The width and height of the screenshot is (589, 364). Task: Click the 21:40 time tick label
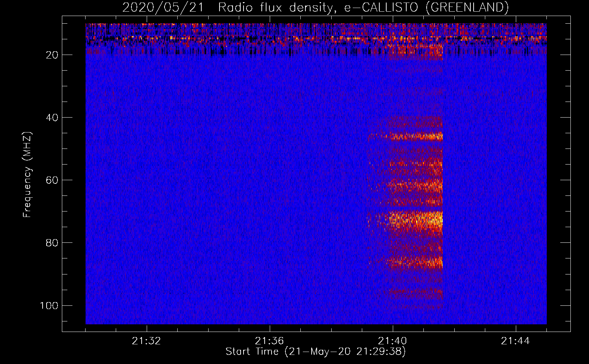[x=392, y=341]
